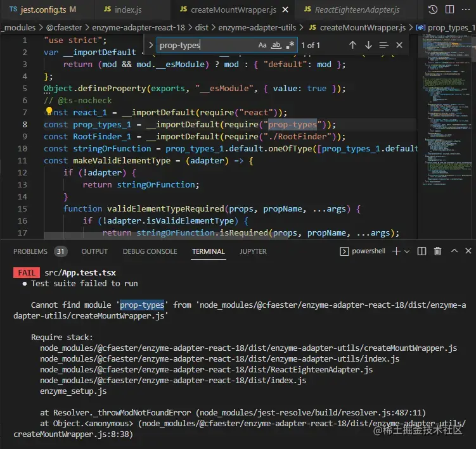The width and height of the screenshot is (476, 449).
Task: Toggle Find in Selection
Action: click(383, 45)
